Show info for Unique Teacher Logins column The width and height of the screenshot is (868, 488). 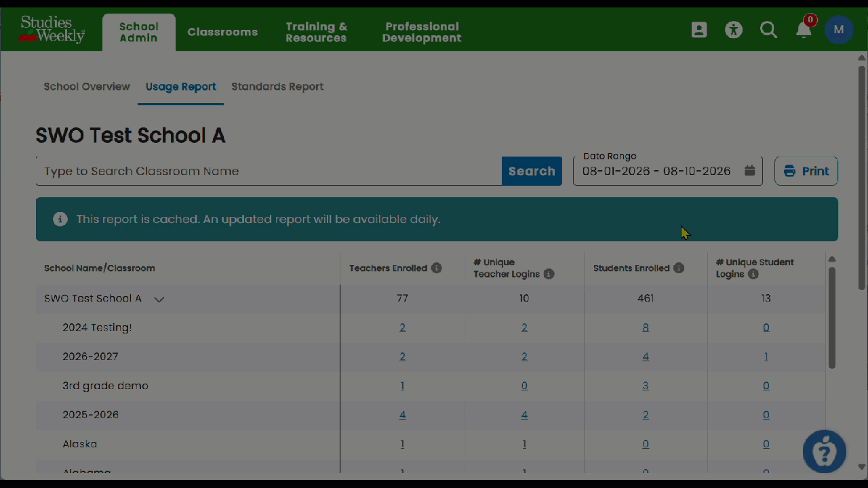(x=549, y=274)
